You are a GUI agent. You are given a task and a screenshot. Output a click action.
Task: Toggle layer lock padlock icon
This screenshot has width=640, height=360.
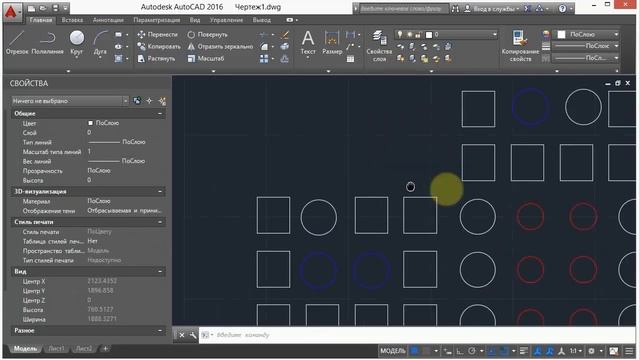coord(418,35)
